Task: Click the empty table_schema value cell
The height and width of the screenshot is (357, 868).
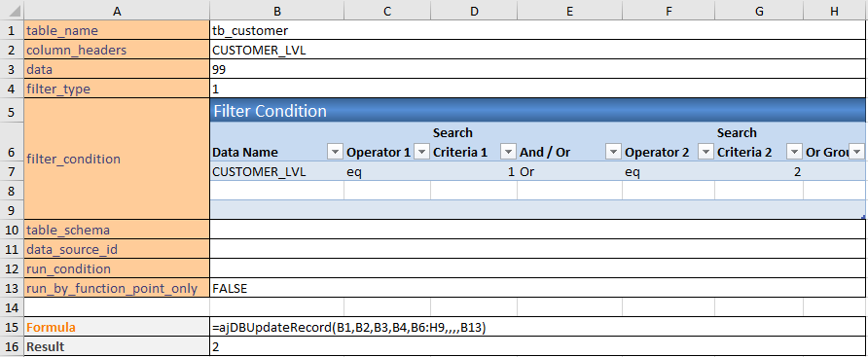Action: point(538,230)
